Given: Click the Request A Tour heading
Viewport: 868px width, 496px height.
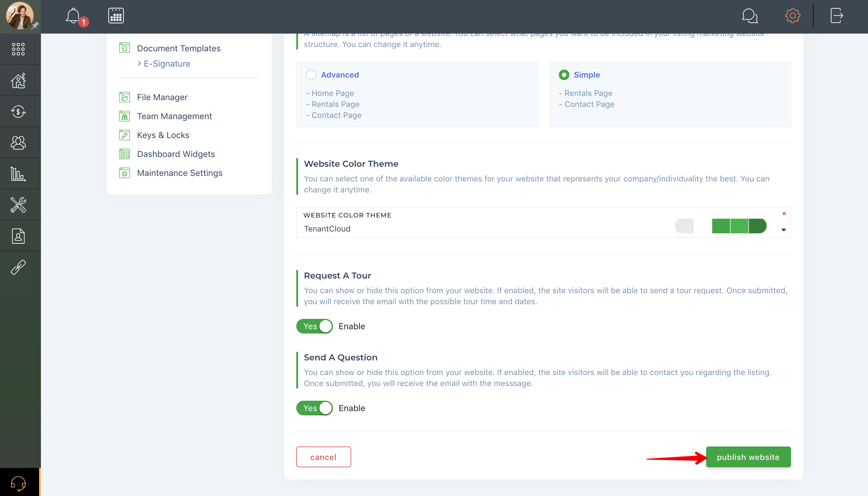Looking at the screenshot, I should [337, 275].
